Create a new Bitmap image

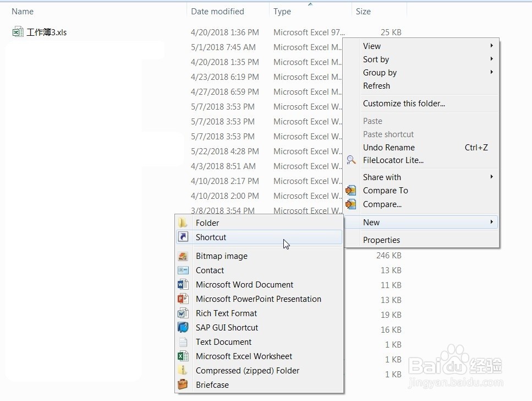pyautogui.click(x=259, y=256)
